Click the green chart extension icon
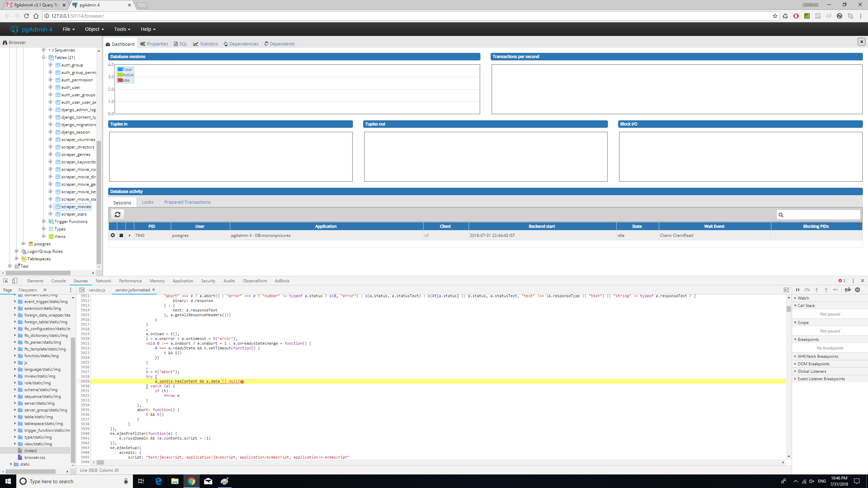Screen dimensions: 868x488 point(807,16)
